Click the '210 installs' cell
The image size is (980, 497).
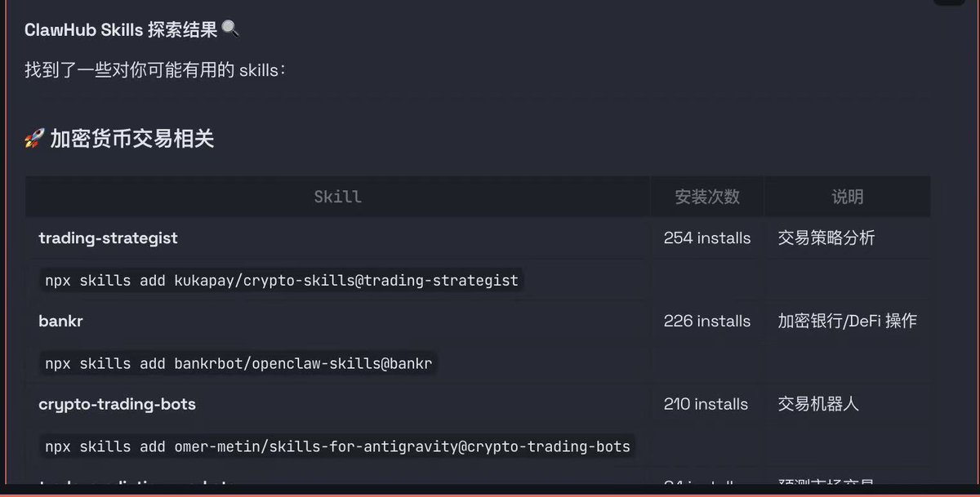[x=706, y=404]
